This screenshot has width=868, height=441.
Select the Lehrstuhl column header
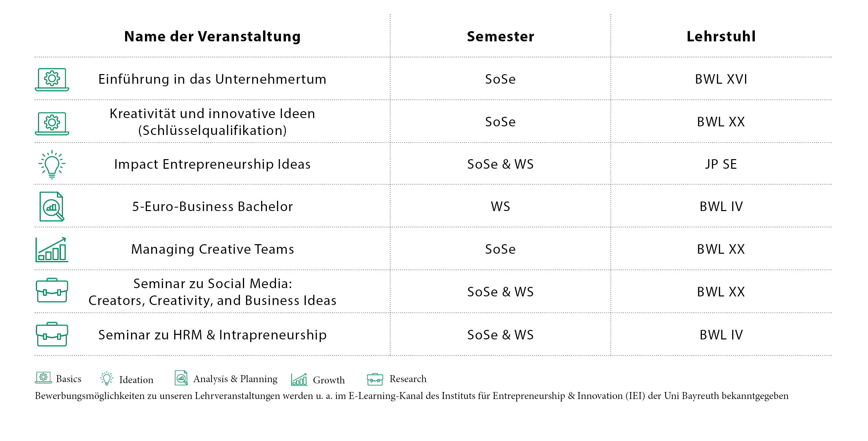click(721, 36)
